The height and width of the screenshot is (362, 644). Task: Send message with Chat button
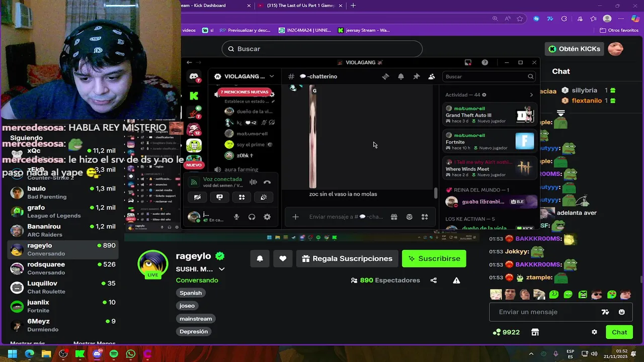(x=619, y=332)
